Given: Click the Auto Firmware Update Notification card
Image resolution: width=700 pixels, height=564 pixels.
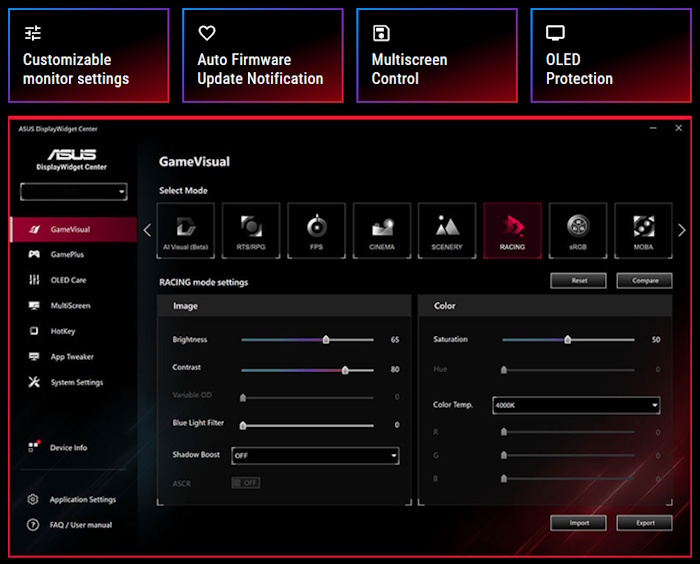Looking at the screenshot, I should pyautogui.click(x=263, y=56).
